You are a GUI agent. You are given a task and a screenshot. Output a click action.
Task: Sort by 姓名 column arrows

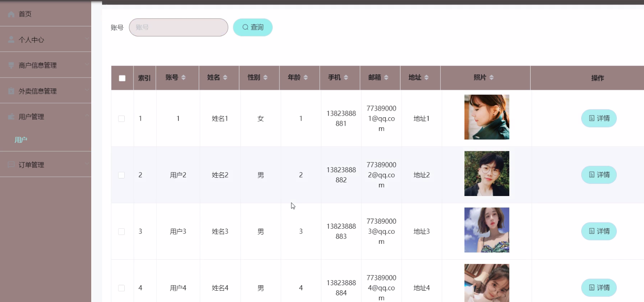tap(225, 77)
